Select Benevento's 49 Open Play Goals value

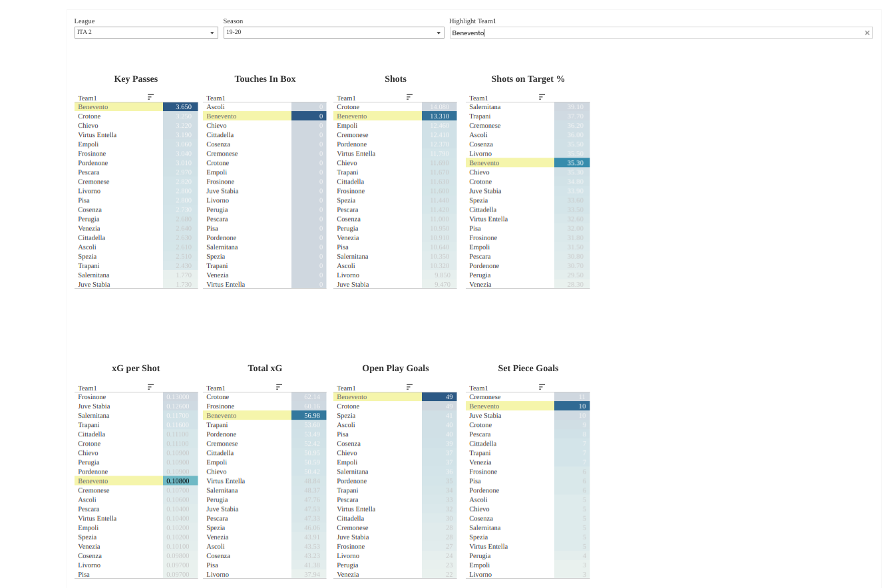coord(439,397)
